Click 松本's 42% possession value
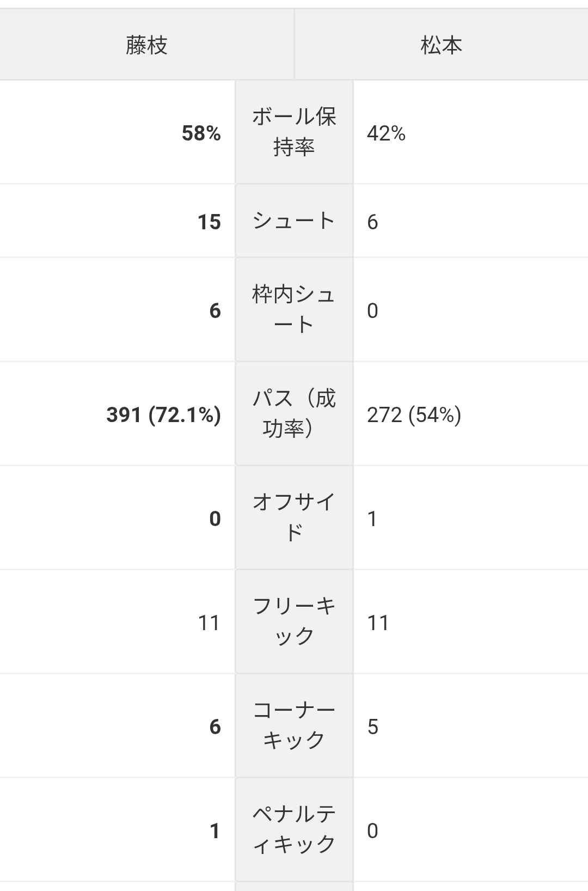 pos(386,133)
